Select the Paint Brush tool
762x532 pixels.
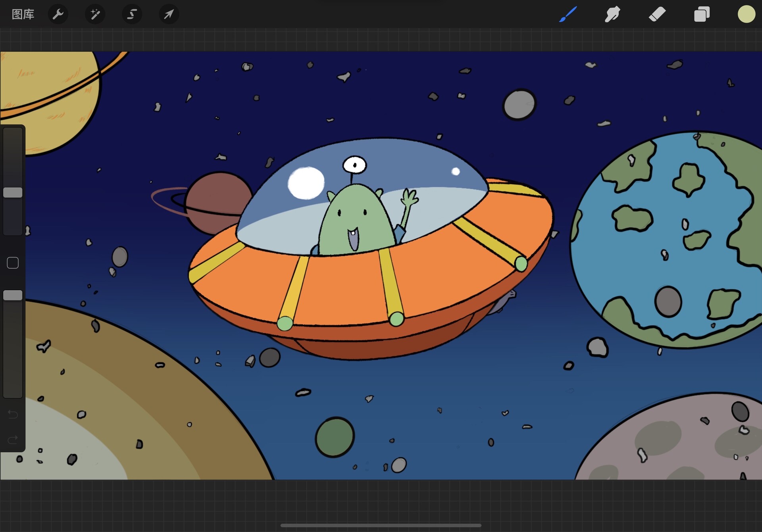point(568,14)
